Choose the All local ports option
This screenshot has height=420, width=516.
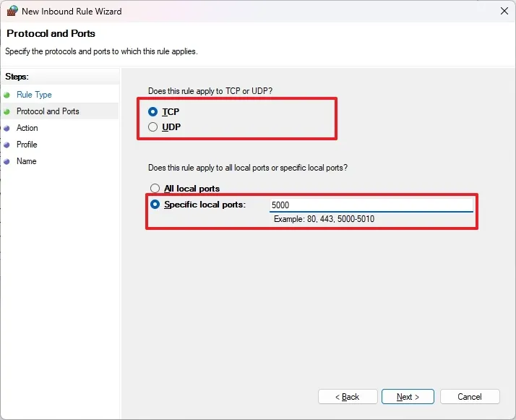pyautogui.click(x=155, y=189)
